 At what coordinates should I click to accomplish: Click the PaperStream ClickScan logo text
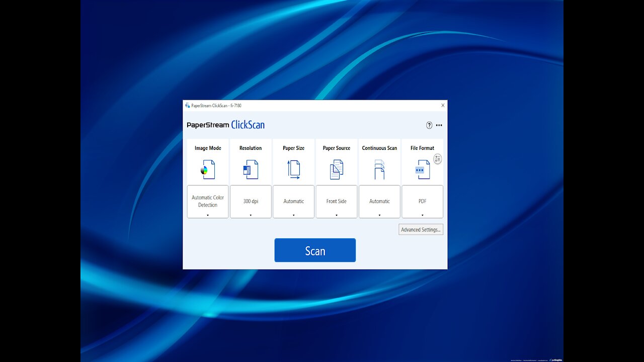(x=225, y=125)
